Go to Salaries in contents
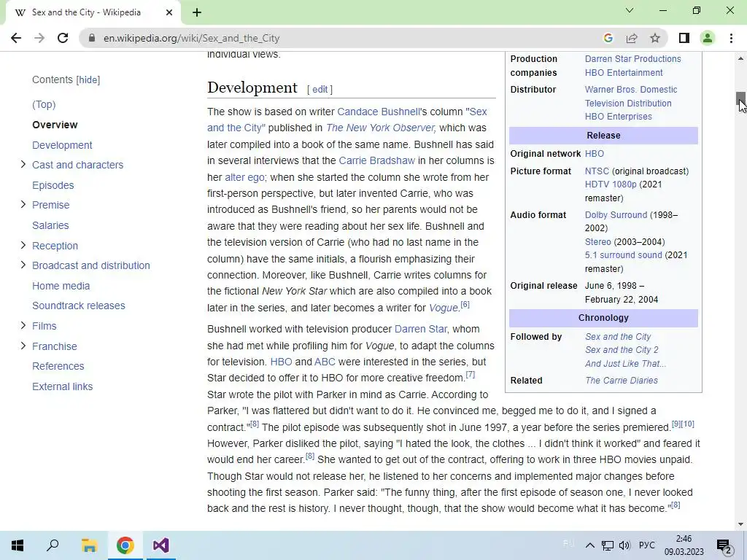The height and width of the screenshot is (560, 747). tap(50, 225)
